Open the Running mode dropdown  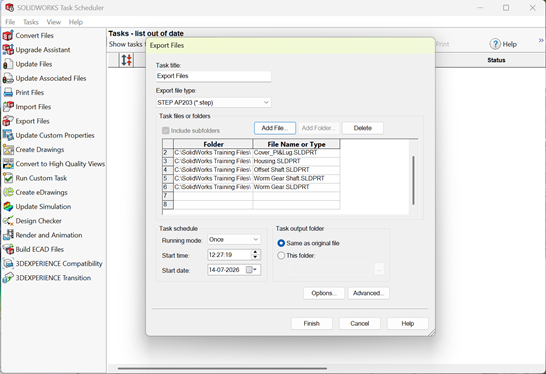click(x=234, y=240)
